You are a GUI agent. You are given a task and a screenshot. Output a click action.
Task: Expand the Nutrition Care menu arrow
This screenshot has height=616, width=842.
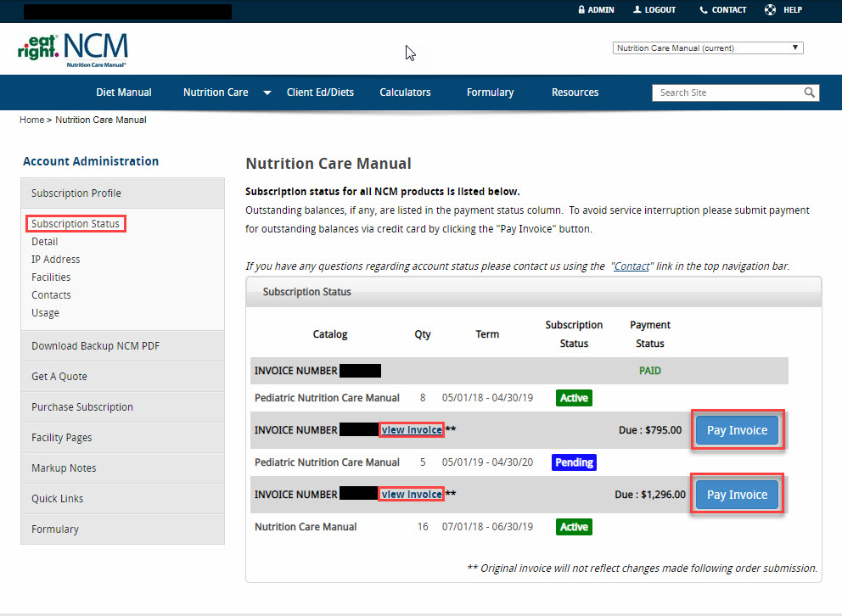coord(267,92)
